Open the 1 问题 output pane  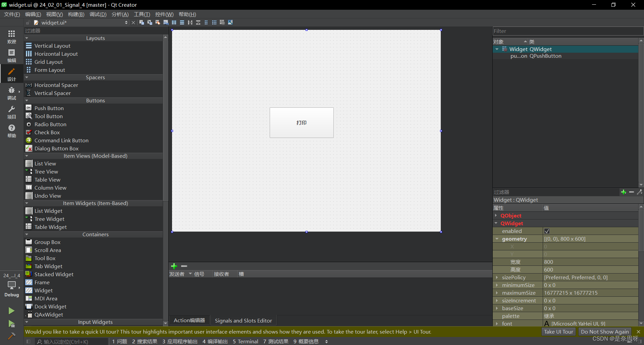coord(120,341)
